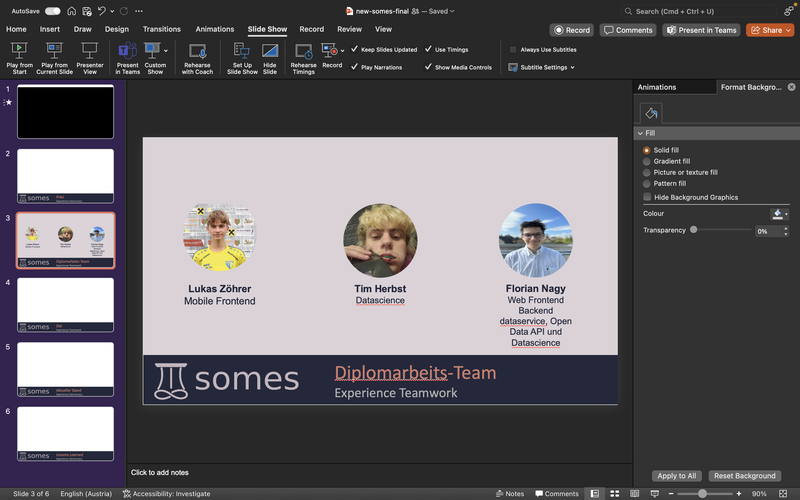This screenshot has height=500, width=800.
Task: Expand the Custom Show dropdown
Action: [166, 49]
